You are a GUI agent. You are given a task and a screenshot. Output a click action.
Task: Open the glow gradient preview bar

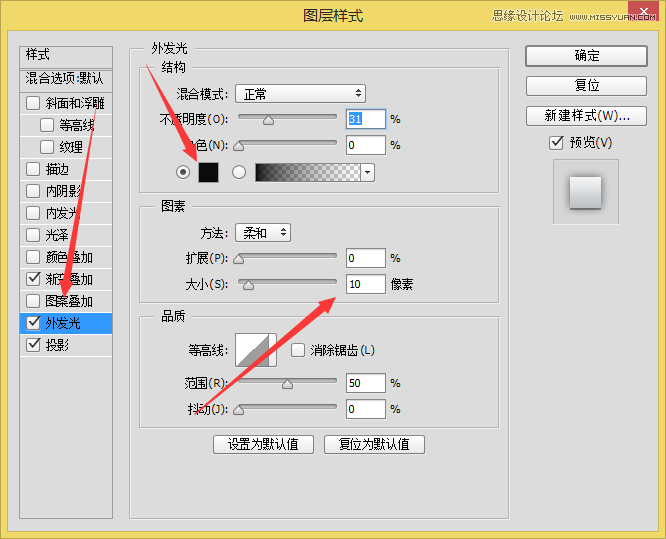[308, 172]
